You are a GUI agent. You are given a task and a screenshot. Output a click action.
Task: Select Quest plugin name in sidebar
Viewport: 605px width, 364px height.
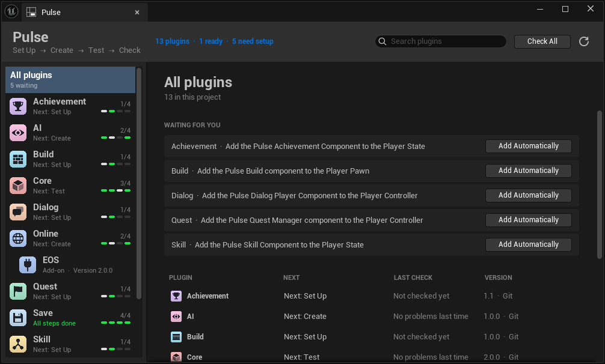(45, 287)
